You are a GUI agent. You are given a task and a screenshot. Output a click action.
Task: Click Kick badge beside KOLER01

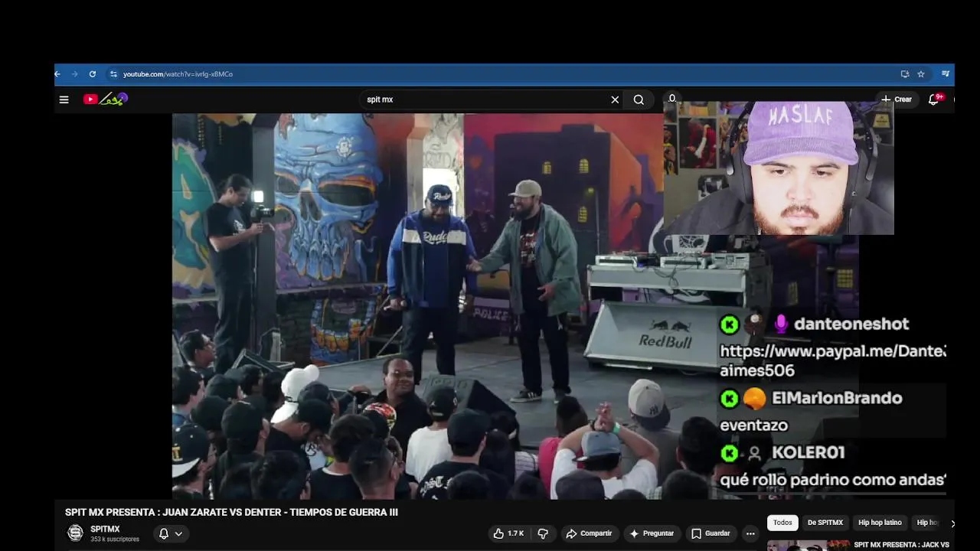click(x=730, y=453)
